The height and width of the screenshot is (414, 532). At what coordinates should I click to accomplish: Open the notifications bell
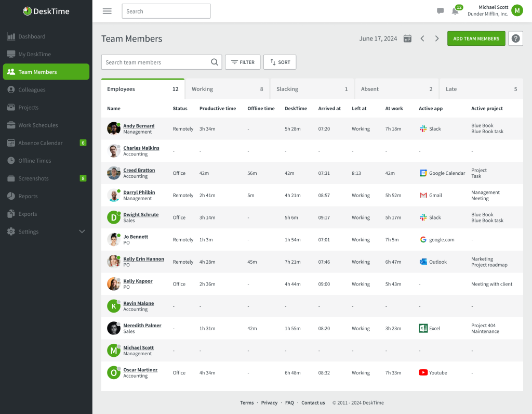[455, 11]
